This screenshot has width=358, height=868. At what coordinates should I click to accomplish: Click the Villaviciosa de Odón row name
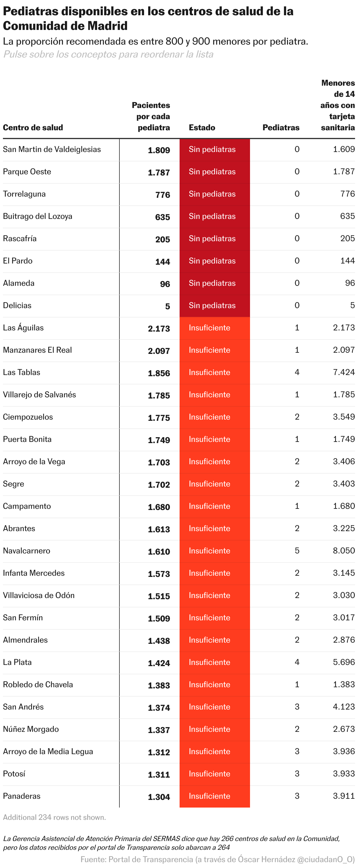(x=39, y=595)
